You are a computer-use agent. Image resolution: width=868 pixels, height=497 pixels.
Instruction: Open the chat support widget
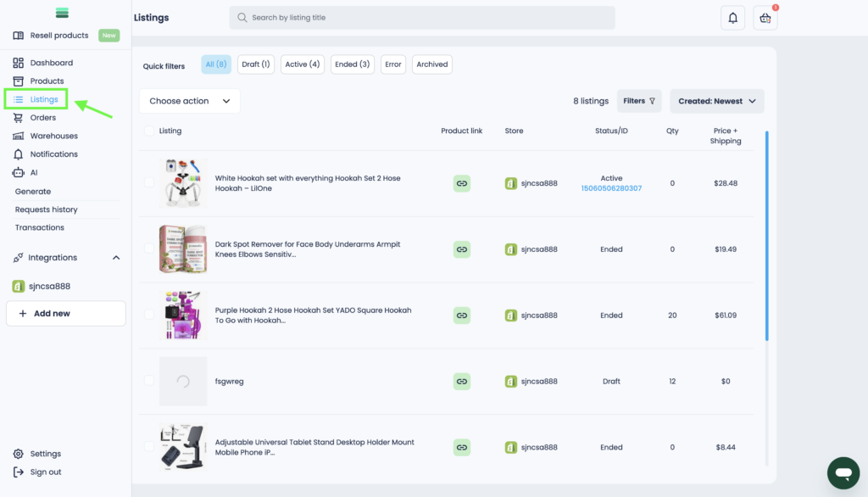coord(843,472)
